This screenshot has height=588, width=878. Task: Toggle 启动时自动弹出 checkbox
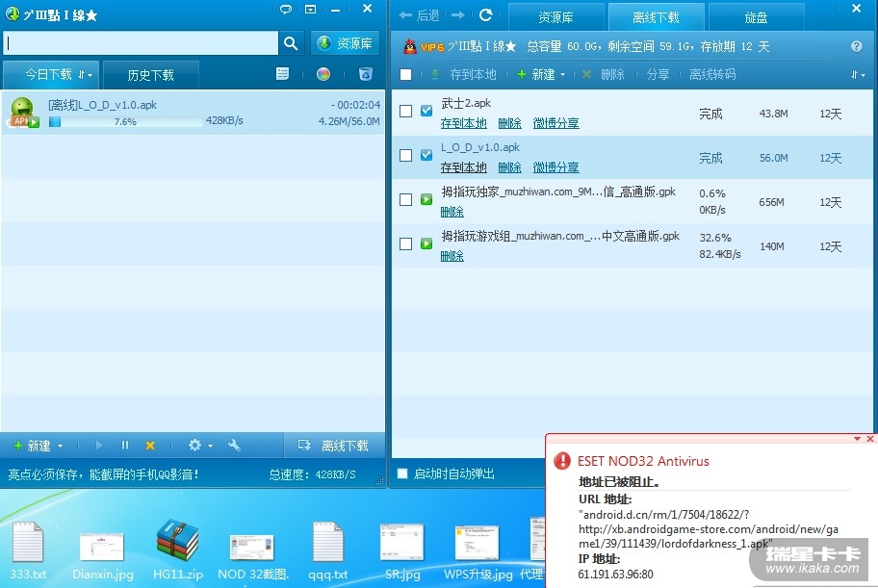coord(402,473)
